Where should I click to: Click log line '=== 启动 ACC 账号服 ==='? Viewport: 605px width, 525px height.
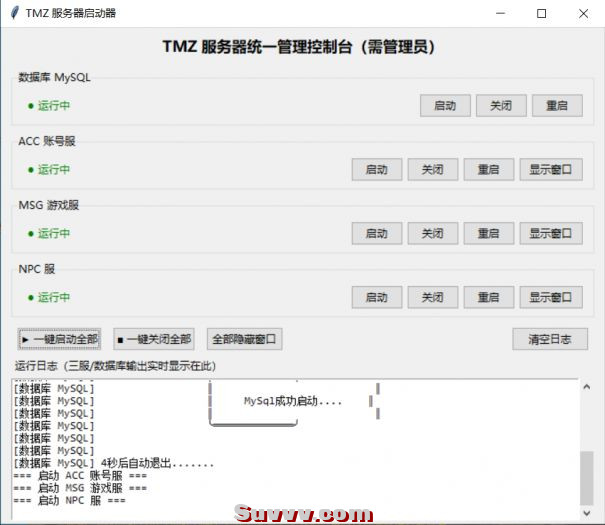[80, 476]
